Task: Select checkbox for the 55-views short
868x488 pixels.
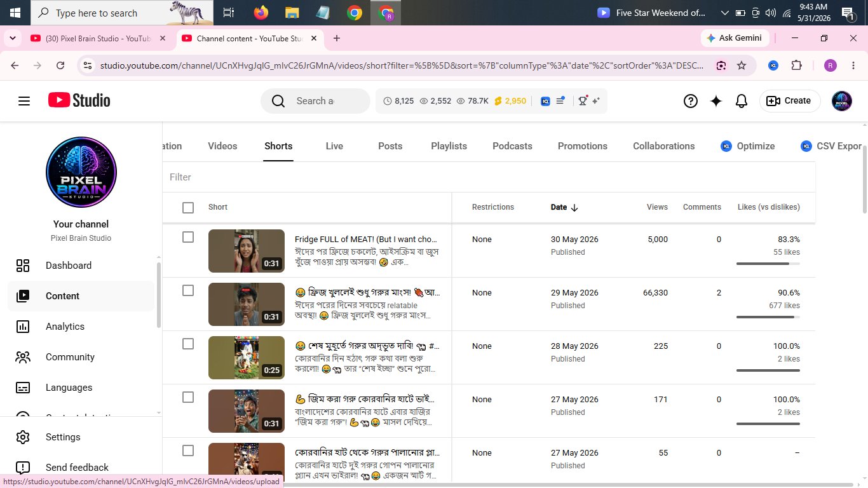Action: [187, 451]
